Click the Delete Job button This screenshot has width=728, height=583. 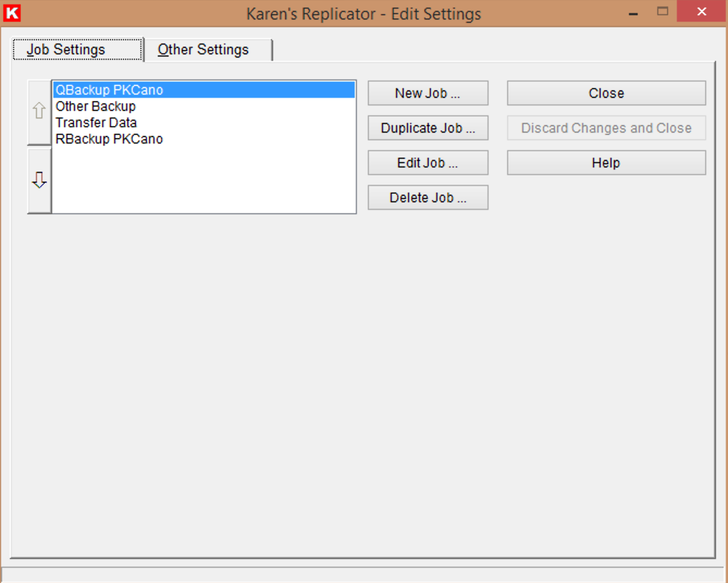pyautogui.click(x=428, y=197)
